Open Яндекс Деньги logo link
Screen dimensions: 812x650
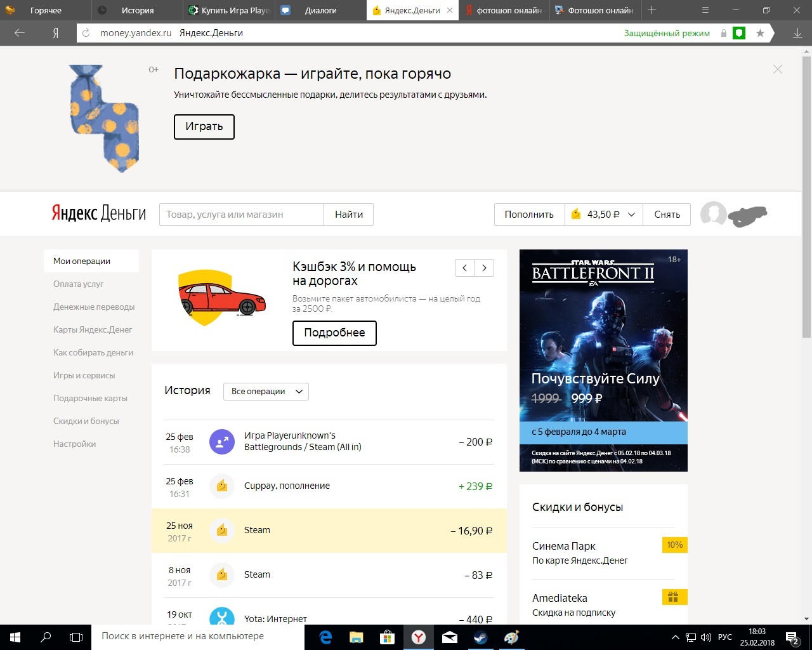98,213
